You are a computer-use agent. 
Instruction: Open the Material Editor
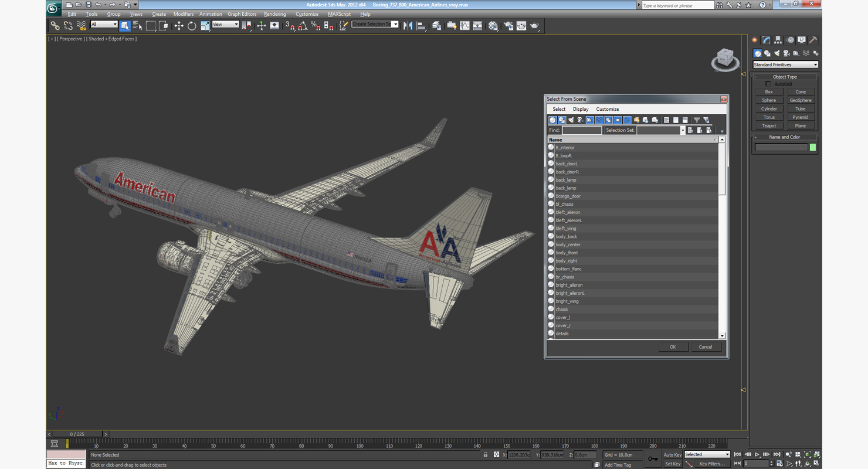coord(493,25)
